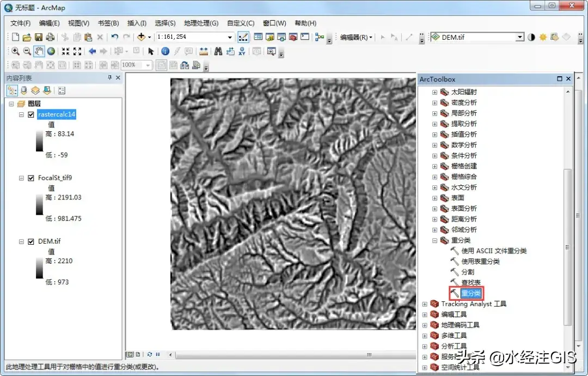Screen dimensions: 588x376
Task: Switch to List By Source view
Action: coord(23,90)
